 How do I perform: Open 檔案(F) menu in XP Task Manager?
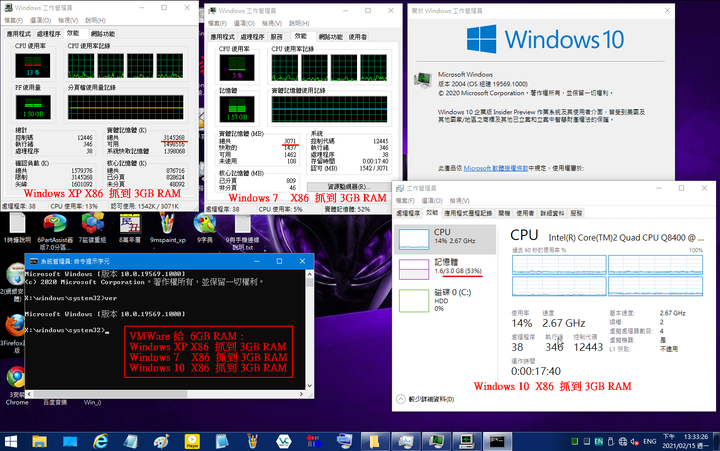(13, 20)
